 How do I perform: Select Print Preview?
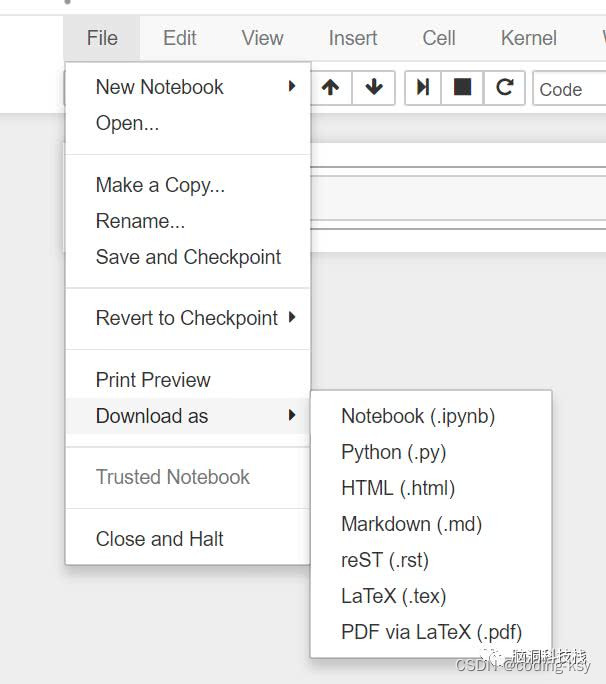[x=188, y=380]
